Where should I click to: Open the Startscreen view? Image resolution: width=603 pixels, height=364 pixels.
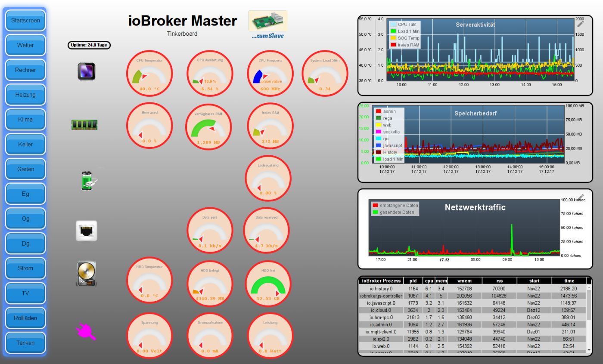click(25, 20)
